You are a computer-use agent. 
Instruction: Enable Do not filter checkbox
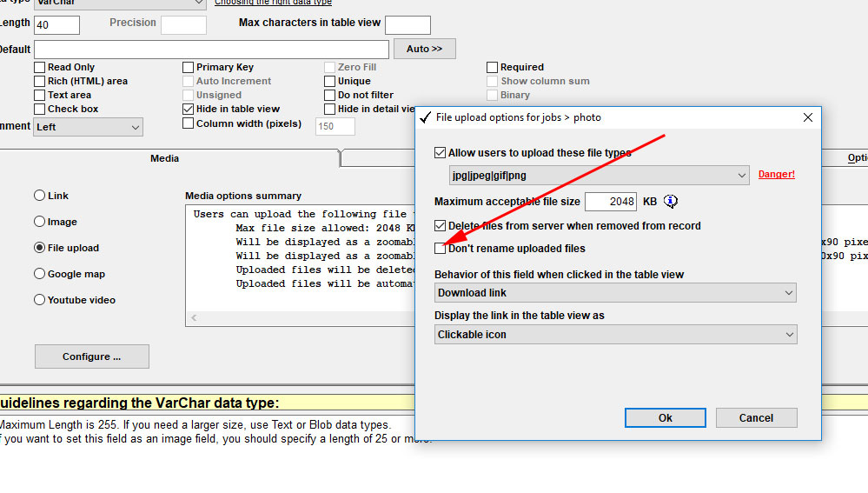[x=330, y=95]
